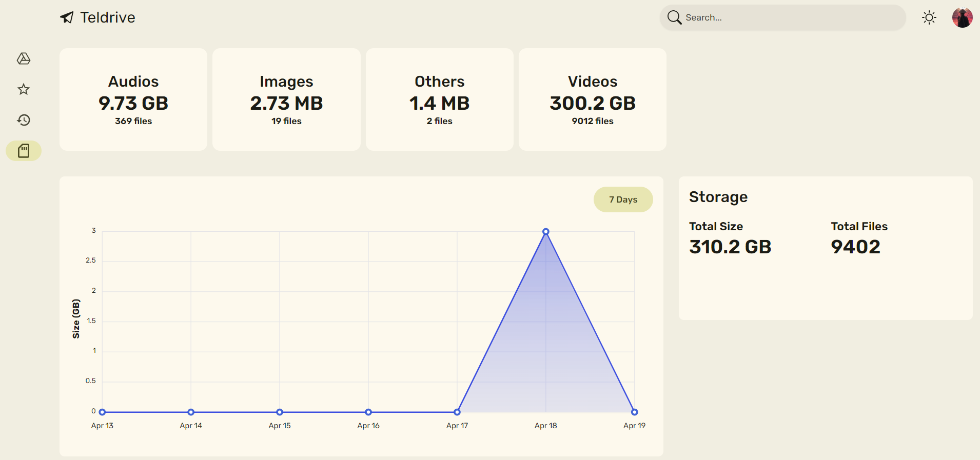Screen dimensions: 980x460
Task: Open Recent files via history icon
Action: pos(24,120)
